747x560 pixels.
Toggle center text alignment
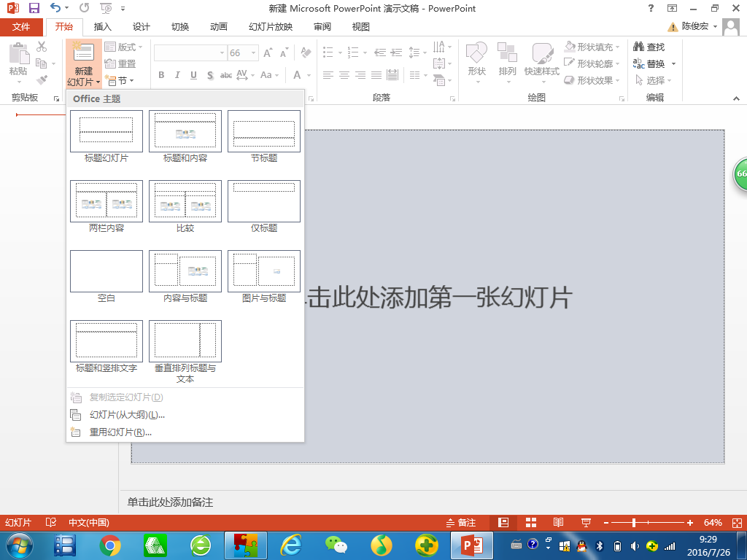point(344,75)
